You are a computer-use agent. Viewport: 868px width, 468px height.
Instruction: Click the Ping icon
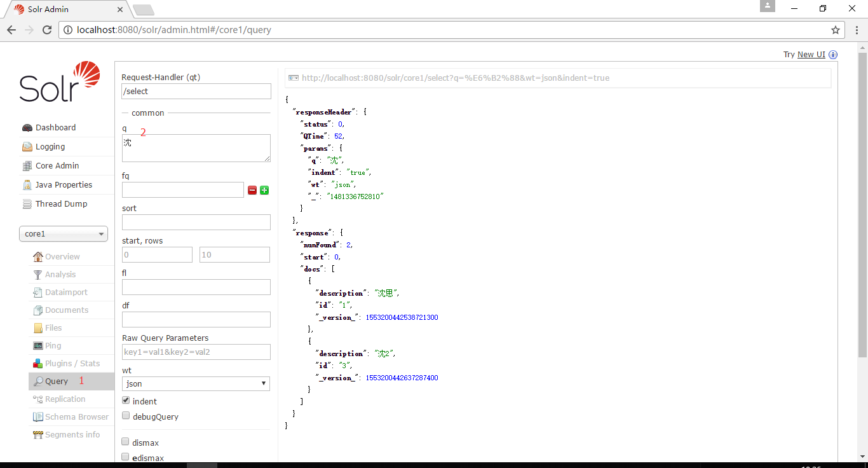[x=38, y=346]
